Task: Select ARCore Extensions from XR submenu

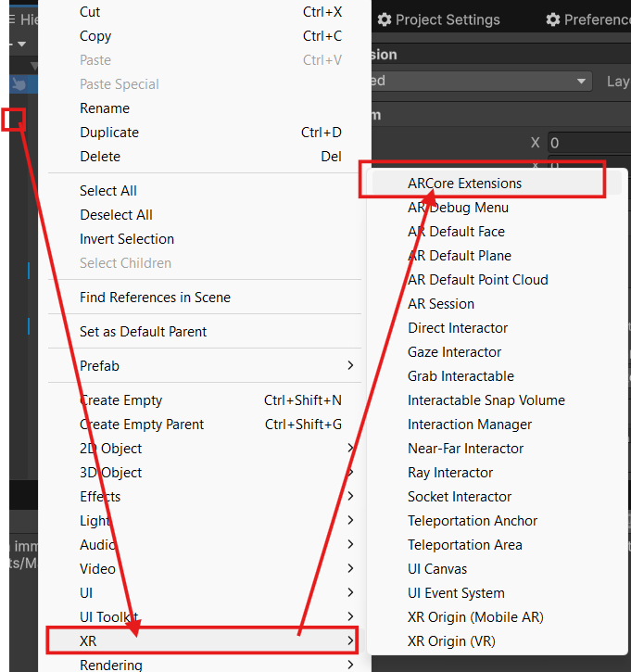Action: click(x=464, y=184)
